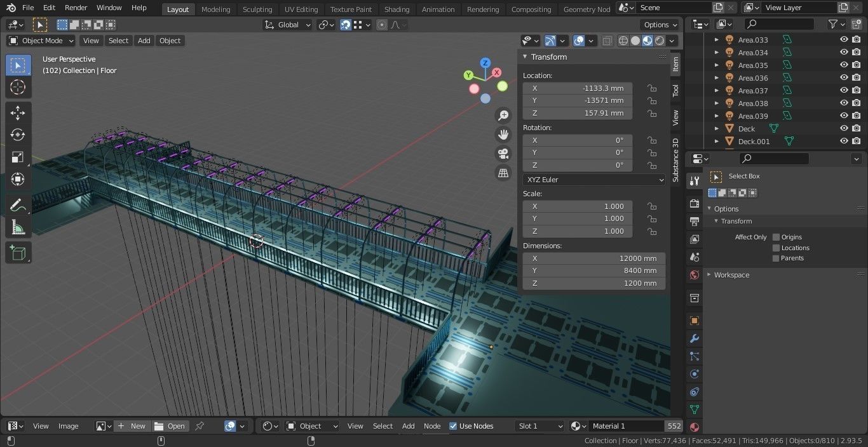Select the Cursor tool in viewport toolbar
The height and width of the screenshot is (447, 868).
click(18, 88)
